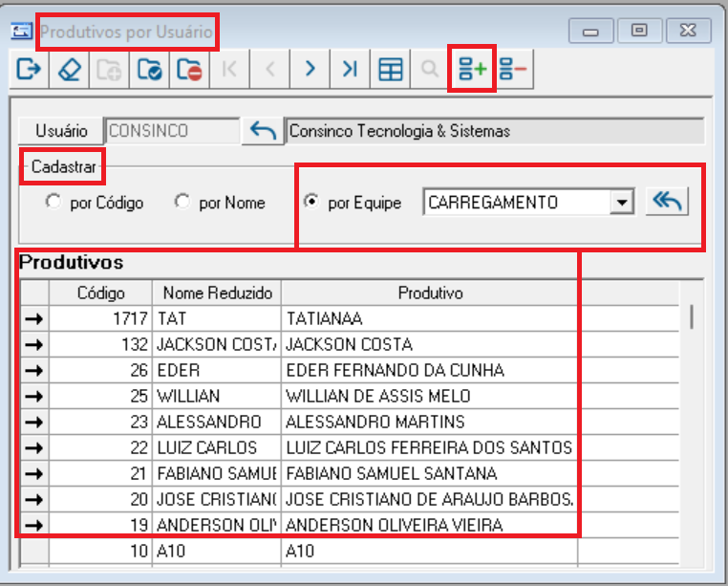The image size is (728, 586).
Task: Click the LUIZ CARLOS reduced name cell
Action: pos(217,447)
